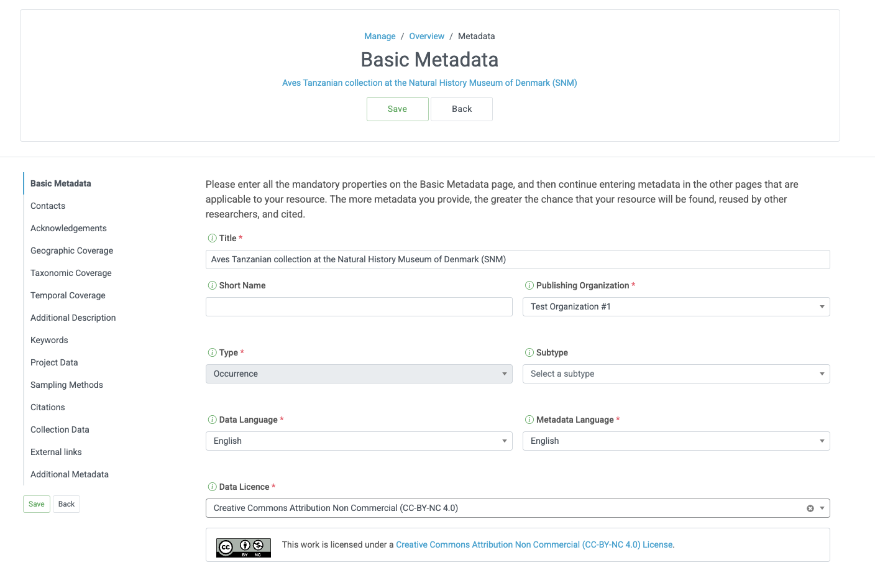Click the Metadata Language info icon
The height and width of the screenshot is (588, 875).
click(x=528, y=420)
